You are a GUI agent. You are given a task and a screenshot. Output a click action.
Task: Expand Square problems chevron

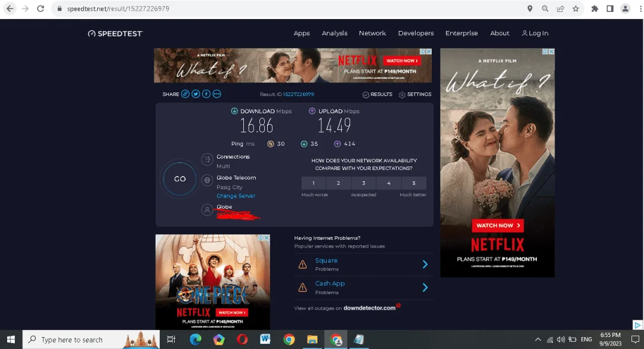425,264
